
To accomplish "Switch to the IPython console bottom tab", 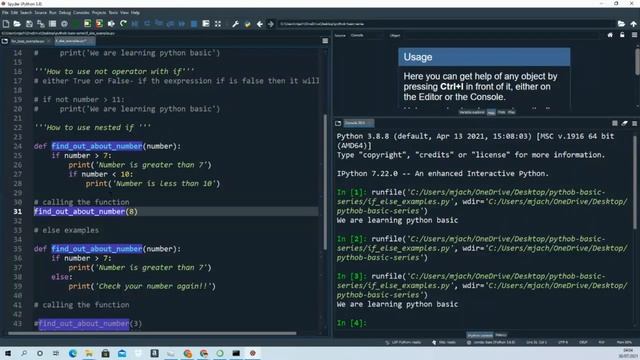I will tap(480, 335).
